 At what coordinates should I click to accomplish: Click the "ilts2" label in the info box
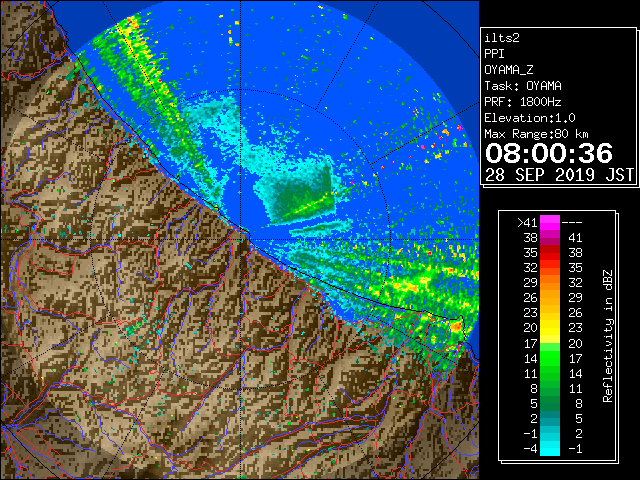[x=502, y=38]
